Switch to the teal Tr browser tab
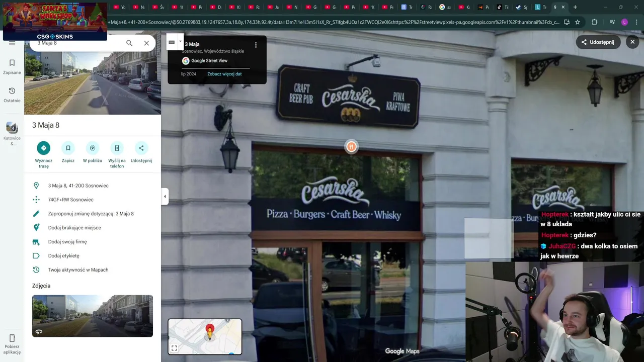The height and width of the screenshot is (362, 644). pyautogui.click(x=540, y=7)
